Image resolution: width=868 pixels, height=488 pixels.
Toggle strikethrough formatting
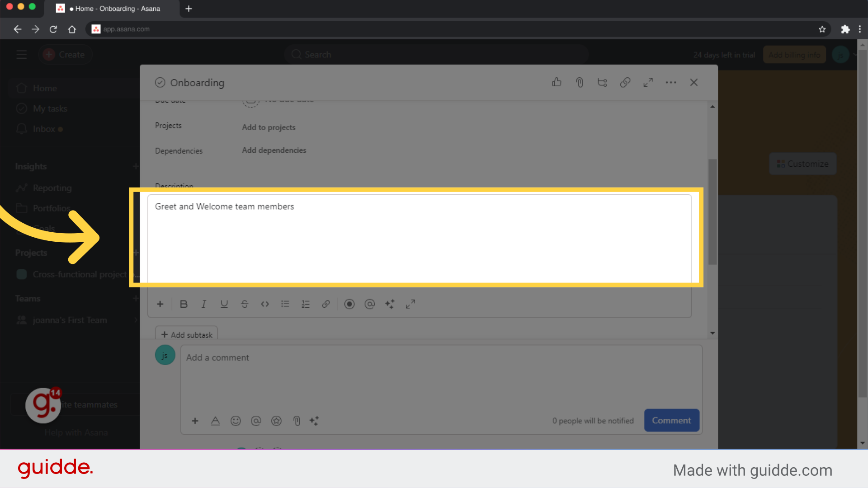(x=245, y=304)
